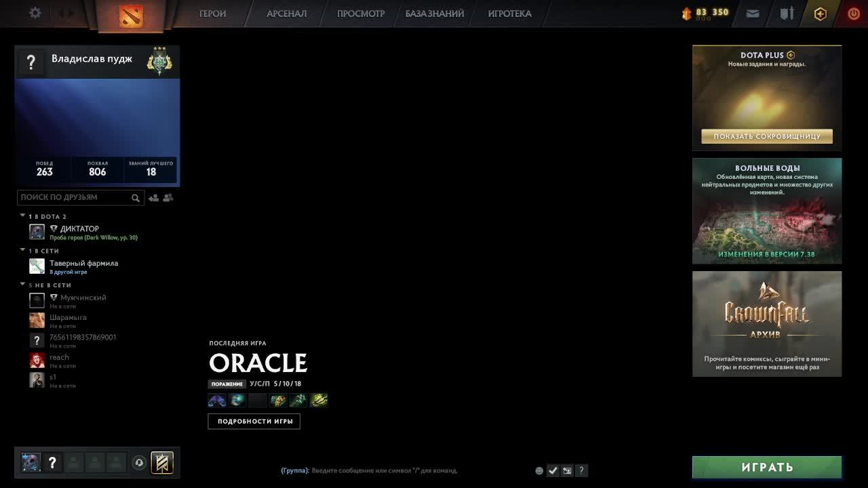Open the База знаний tab
Screen dimensions: 868x488
[435, 14]
